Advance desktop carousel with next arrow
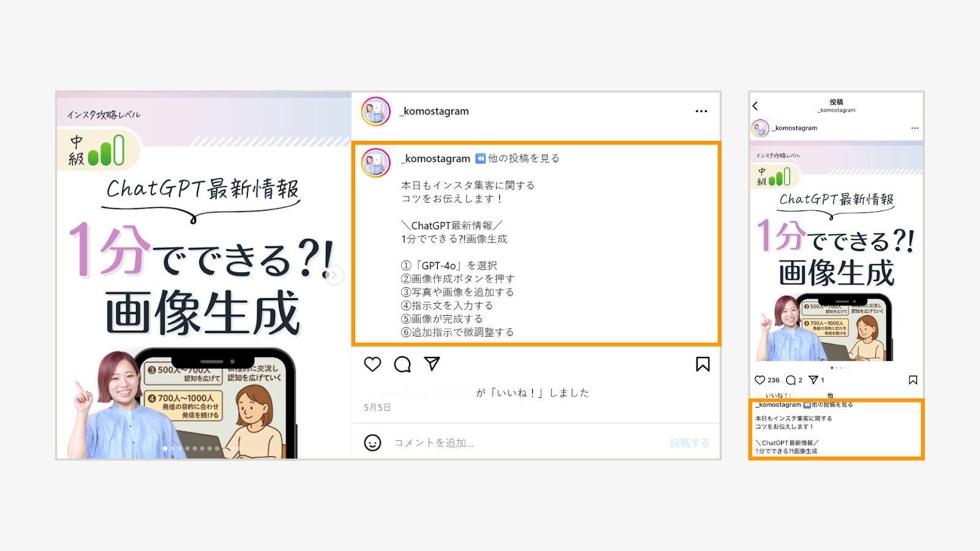The height and width of the screenshot is (551, 980). [x=334, y=275]
